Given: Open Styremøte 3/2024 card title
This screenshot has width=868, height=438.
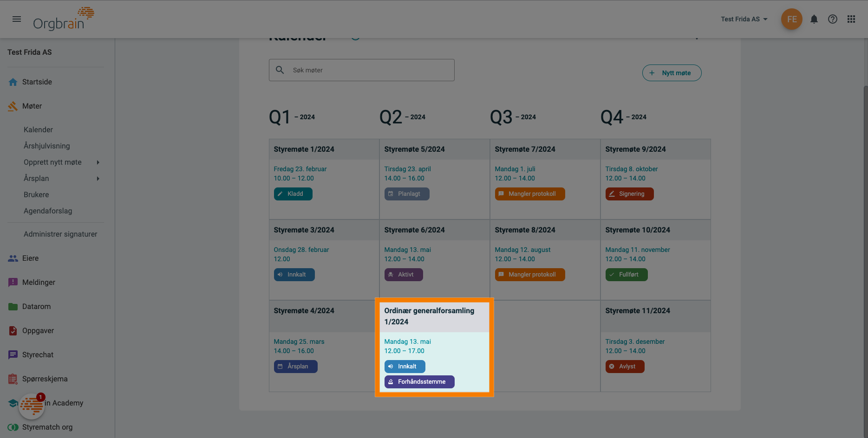Looking at the screenshot, I should 304,230.
